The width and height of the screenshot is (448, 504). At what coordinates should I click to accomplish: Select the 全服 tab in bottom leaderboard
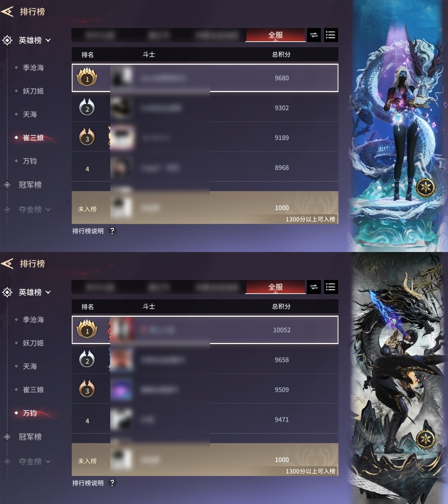coord(275,287)
